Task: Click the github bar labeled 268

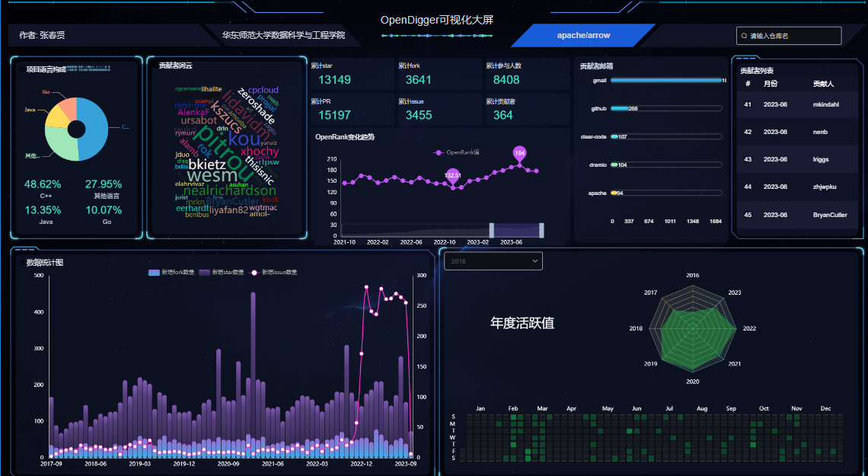Action: (620, 108)
